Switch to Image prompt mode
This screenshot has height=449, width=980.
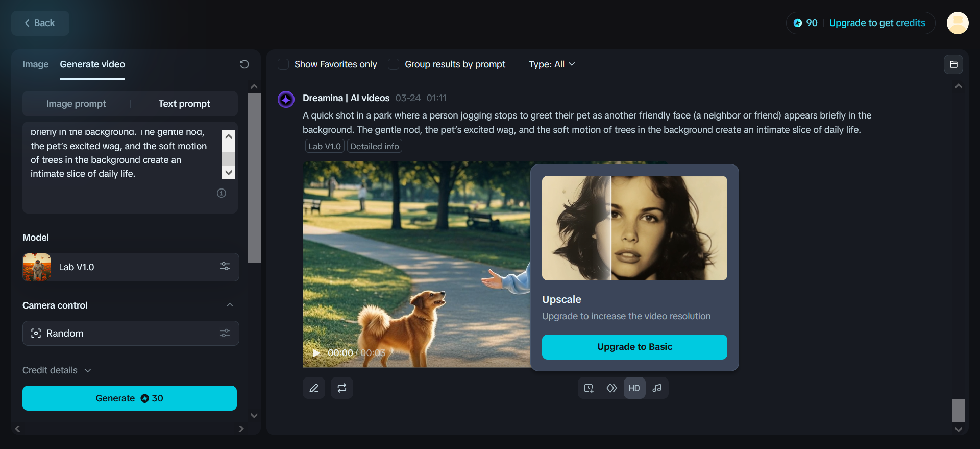click(x=76, y=104)
